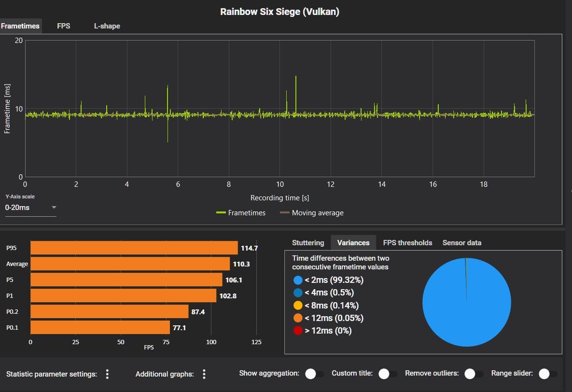The width and height of the screenshot is (572, 392).
Task: Click the Frametime [ms] axis label
Action: 7,109
